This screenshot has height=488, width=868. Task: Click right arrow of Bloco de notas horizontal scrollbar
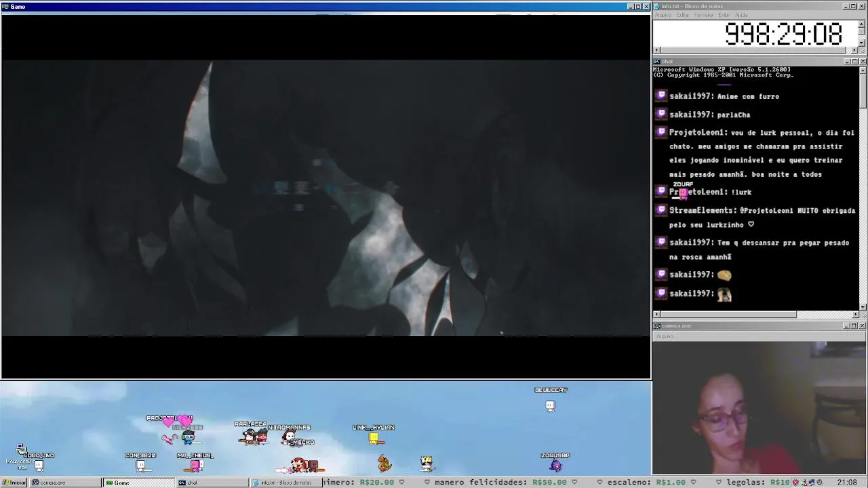855,50
